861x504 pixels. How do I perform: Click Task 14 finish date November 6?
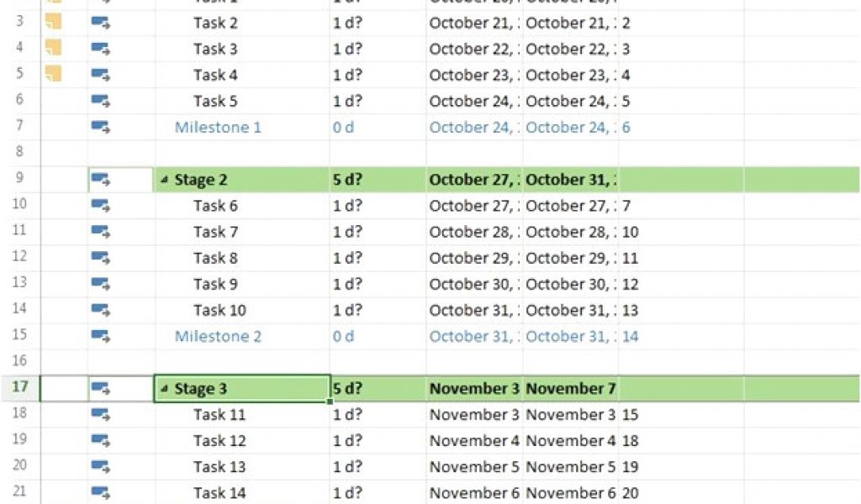tap(570, 493)
